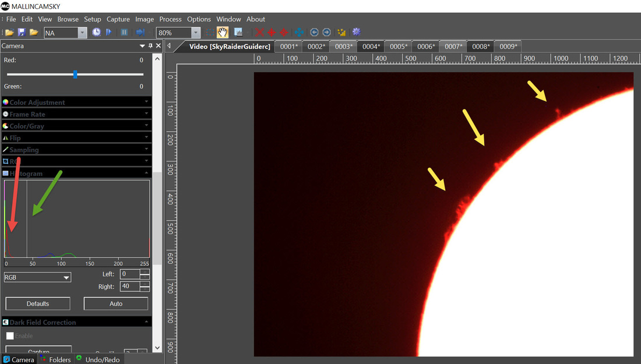641x364 pixels.
Task: Click the blue play icon in toolbar
Action: [x=109, y=32]
